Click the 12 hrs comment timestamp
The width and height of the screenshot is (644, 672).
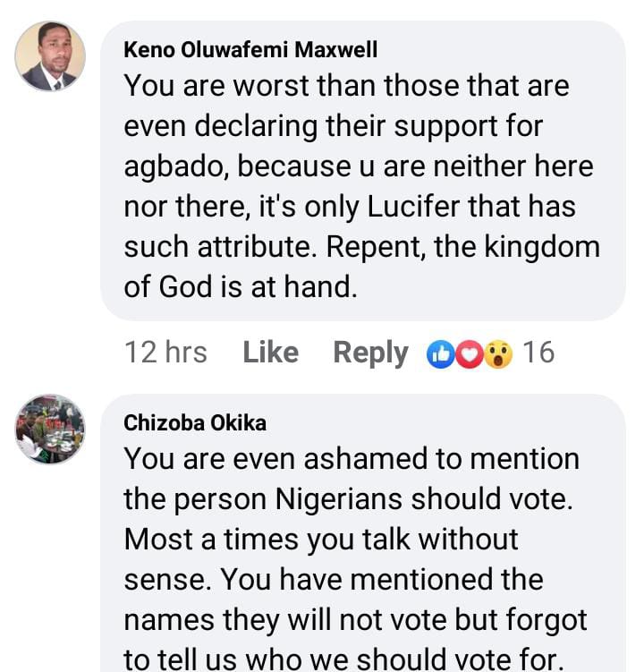[166, 353]
